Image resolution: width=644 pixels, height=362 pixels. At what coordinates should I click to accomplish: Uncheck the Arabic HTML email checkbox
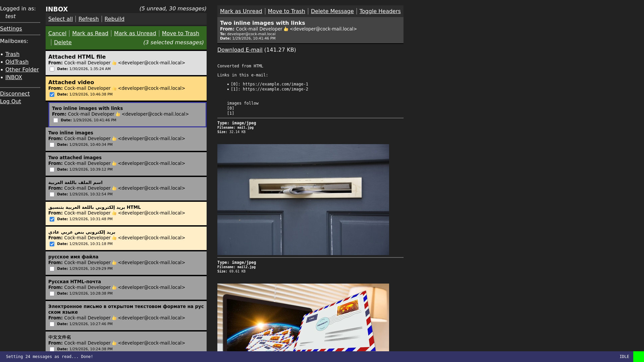[x=52, y=219]
